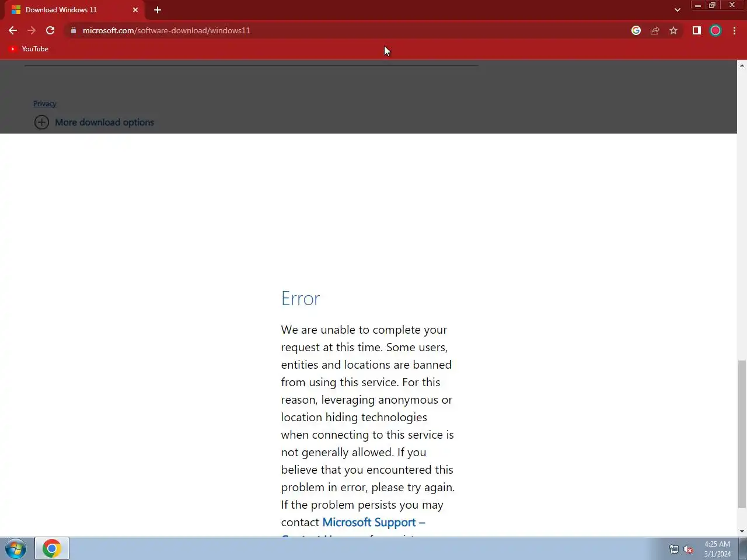
Task: Open the YouTube bookmark
Action: click(x=29, y=49)
